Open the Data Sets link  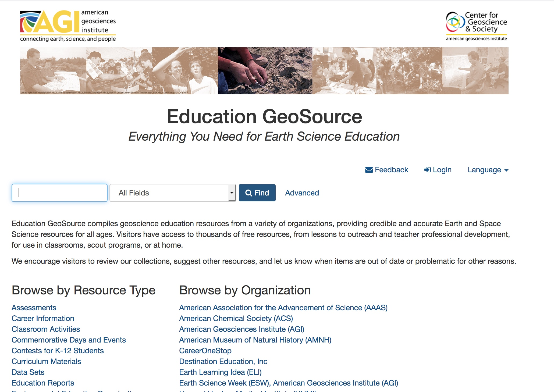(28, 372)
